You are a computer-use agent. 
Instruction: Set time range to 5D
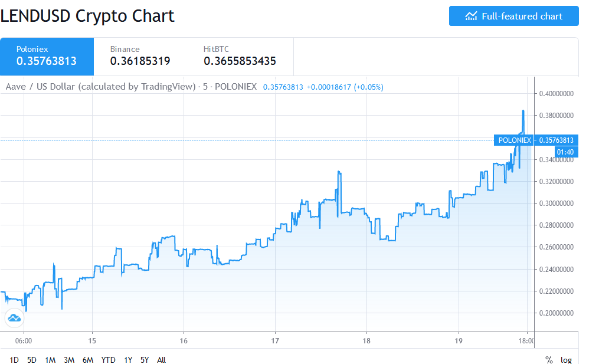[32, 360]
